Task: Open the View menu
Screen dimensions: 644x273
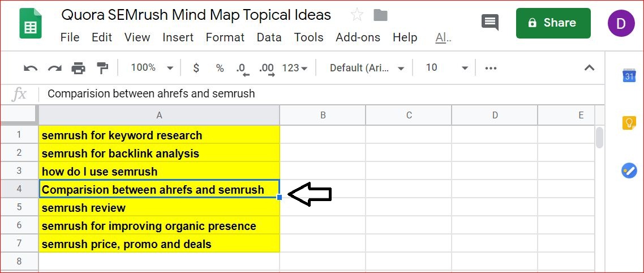Action: (137, 37)
